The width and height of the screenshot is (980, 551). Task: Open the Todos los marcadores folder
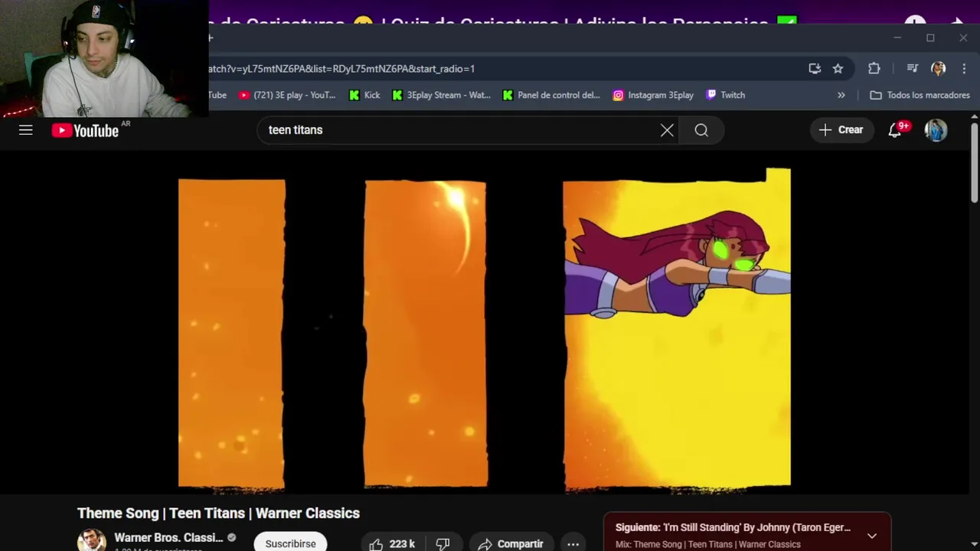pyautogui.click(x=920, y=95)
